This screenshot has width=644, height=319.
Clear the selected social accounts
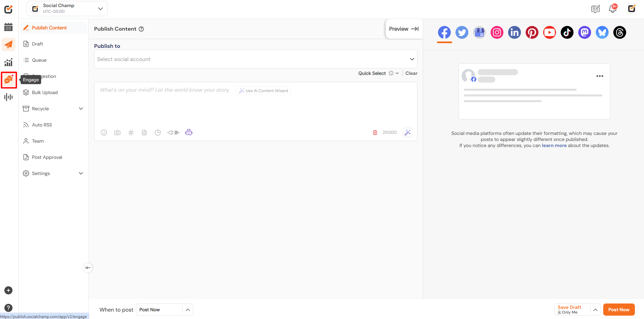[411, 73]
